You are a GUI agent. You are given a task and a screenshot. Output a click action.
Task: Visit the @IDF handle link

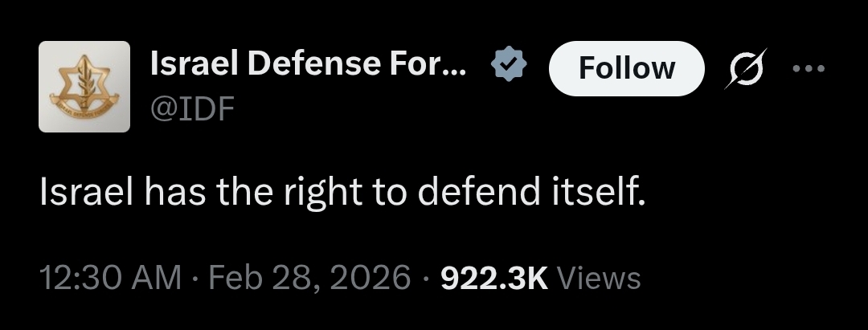(193, 109)
